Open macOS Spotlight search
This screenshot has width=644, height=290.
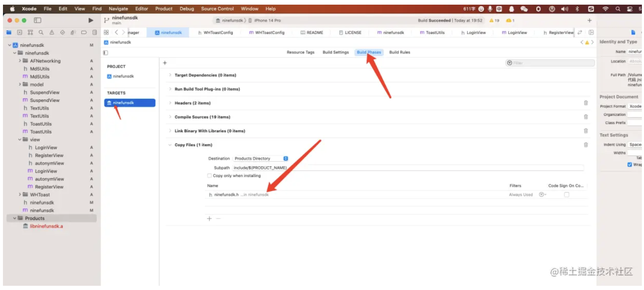tap(618, 8)
